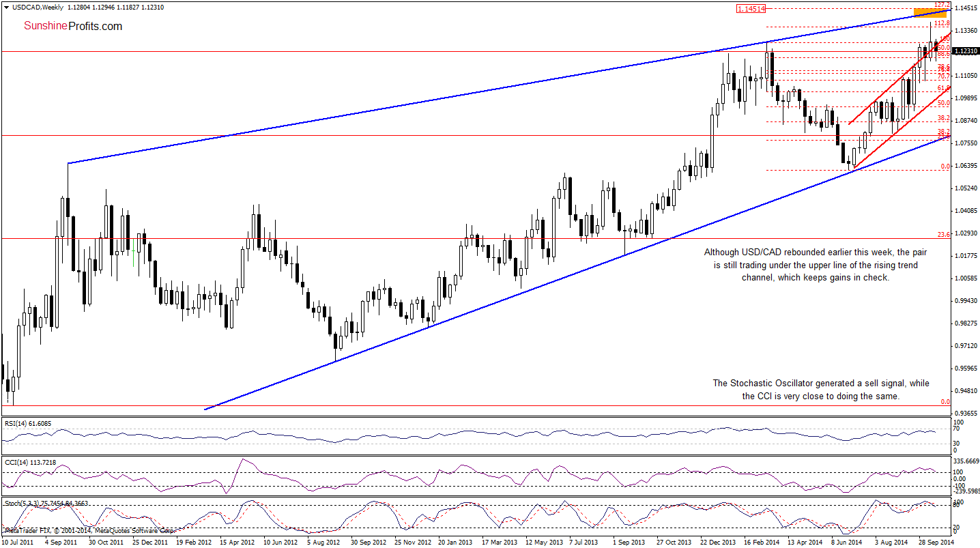Image resolution: width=980 pixels, height=548 pixels.
Task: Click the CCI(14) 113.7218 indicator label
Action: [x=30, y=463]
